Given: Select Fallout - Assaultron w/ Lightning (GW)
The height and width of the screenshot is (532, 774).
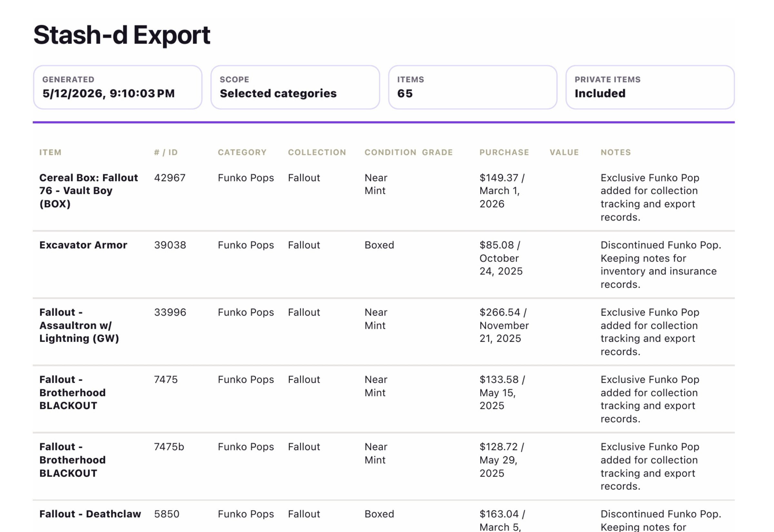Looking at the screenshot, I should pos(79,325).
